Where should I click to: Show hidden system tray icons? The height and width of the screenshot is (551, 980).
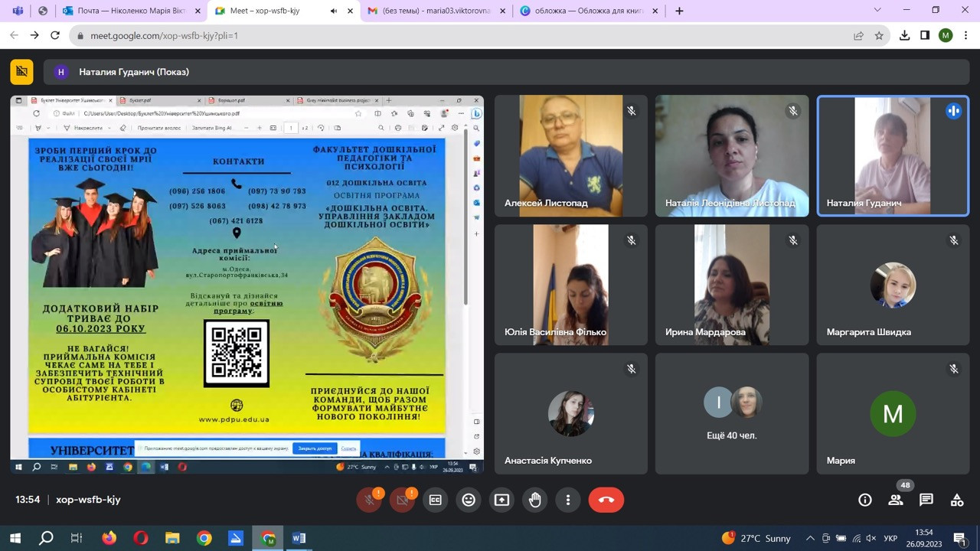click(x=810, y=538)
